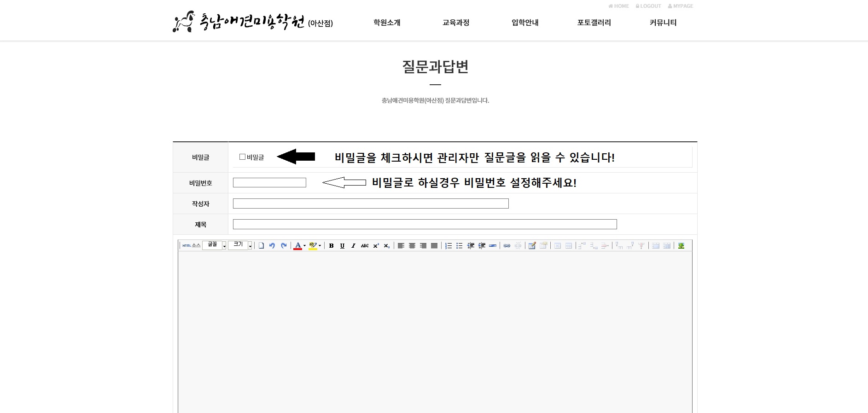
Task: Insert a table with the table-pencil icon
Action: (x=532, y=246)
